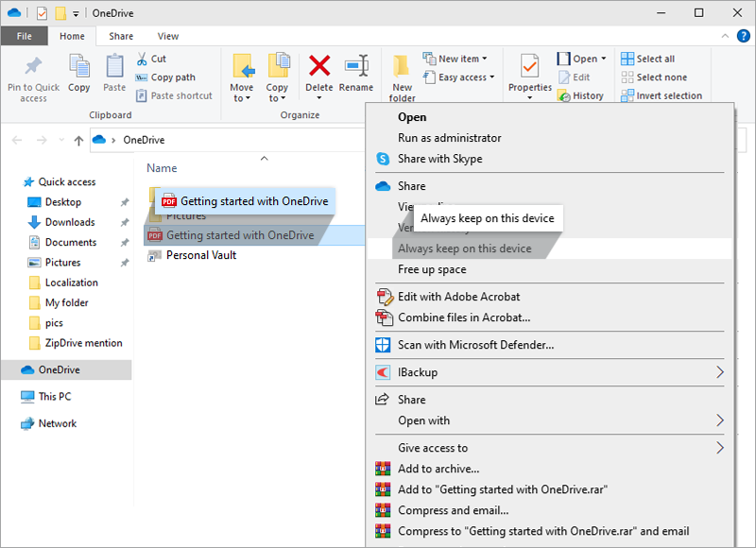Screen dimensions: 756x548
Task: Switch to the View ribbon tab
Action: 168,36
